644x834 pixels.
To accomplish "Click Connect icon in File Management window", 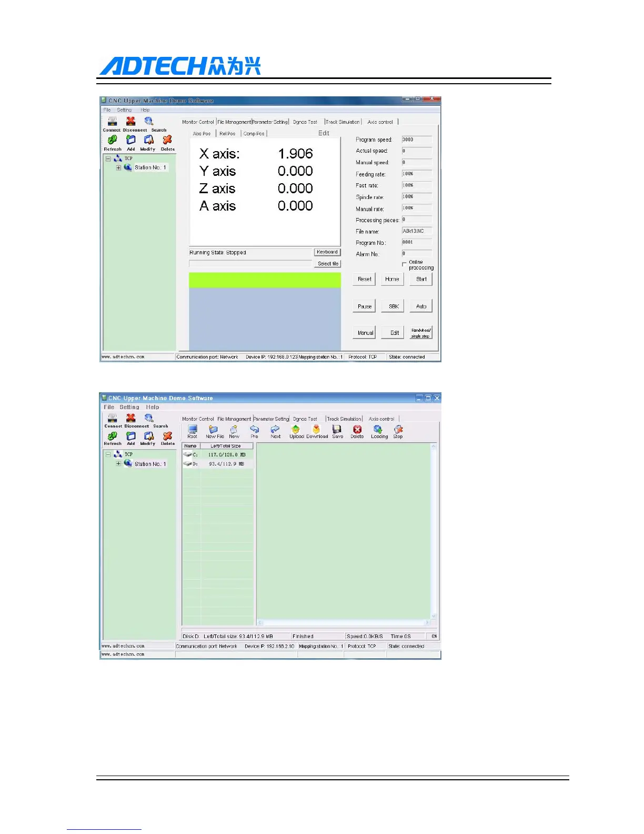I will 112,418.
